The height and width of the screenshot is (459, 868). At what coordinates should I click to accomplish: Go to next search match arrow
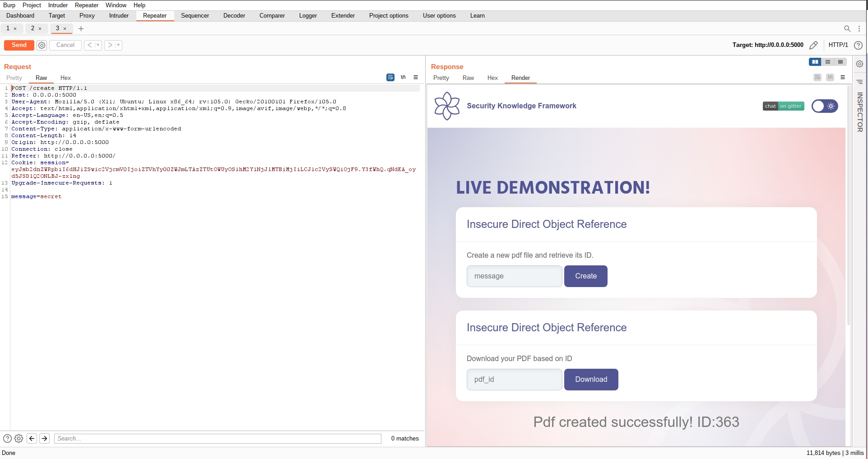[x=45, y=438]
